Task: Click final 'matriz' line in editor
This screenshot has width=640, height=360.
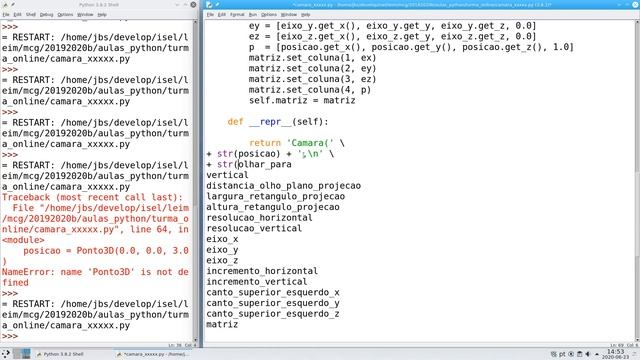Action: click(x=222, y=324)
